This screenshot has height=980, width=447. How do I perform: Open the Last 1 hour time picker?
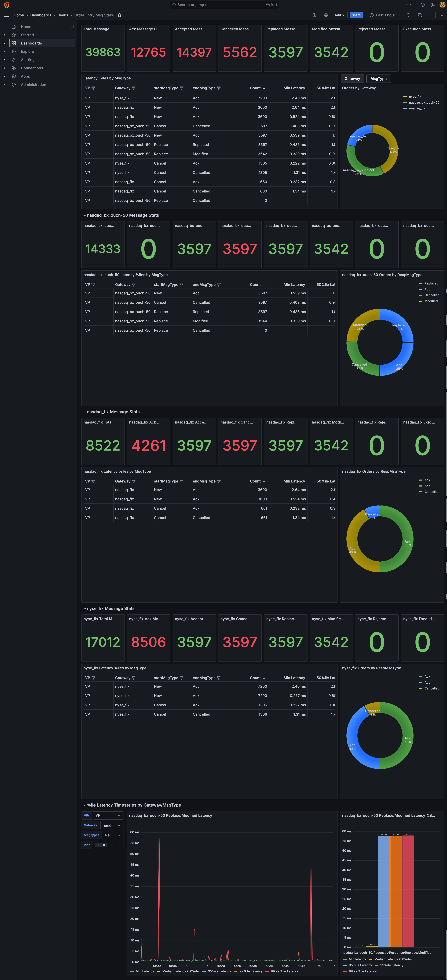[385, 15]
